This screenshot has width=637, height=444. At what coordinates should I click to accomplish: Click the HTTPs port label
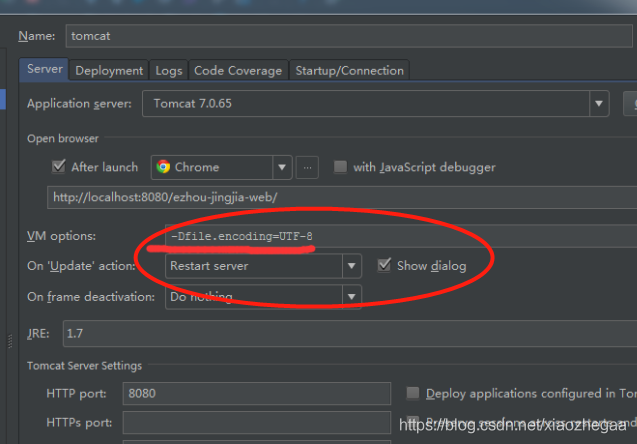79,422
